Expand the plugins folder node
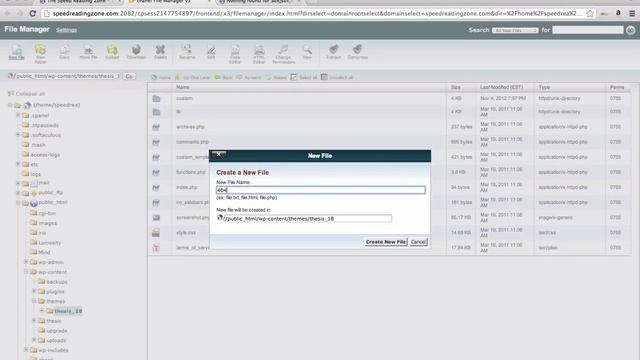 tap(34, 291)
